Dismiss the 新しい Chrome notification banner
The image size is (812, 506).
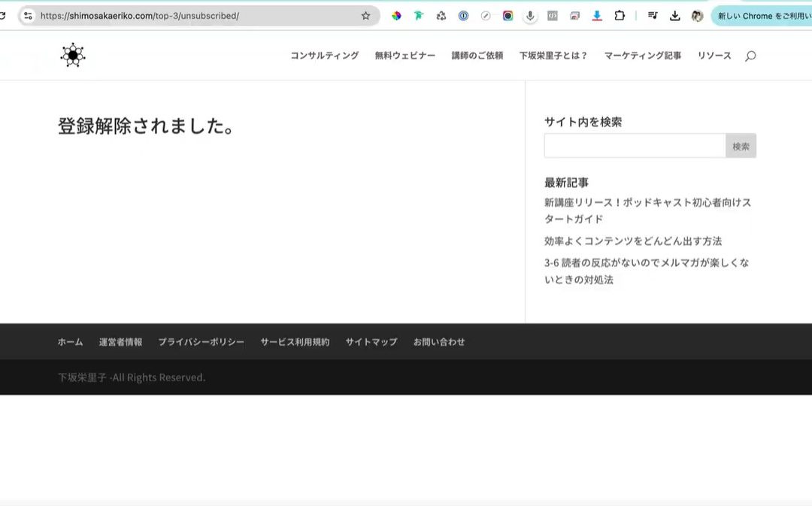click(767, 15)
